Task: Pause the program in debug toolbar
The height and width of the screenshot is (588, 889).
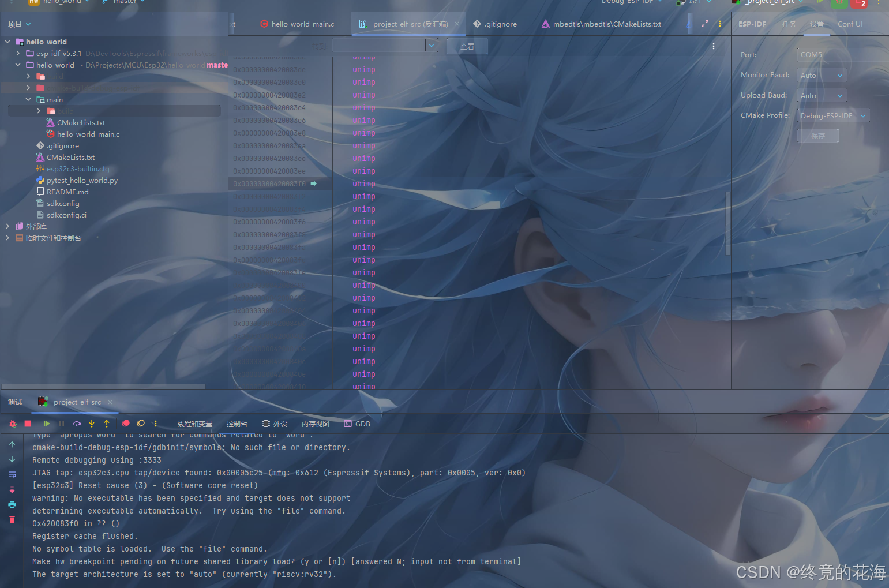Action: pyautogui.click(x=62, y=424)
